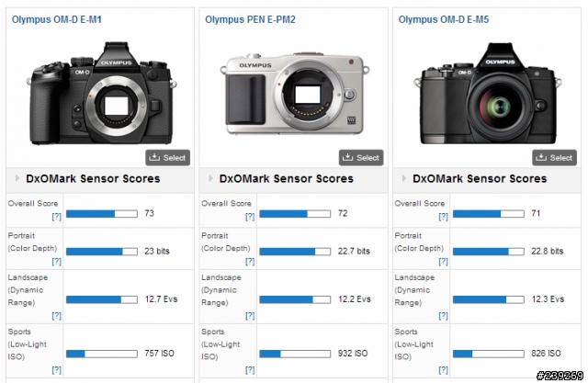The width and height of the screenshot is (588, 383).
Task: Click the E-M5 Dynamic Range score bar
Action: 489,299
